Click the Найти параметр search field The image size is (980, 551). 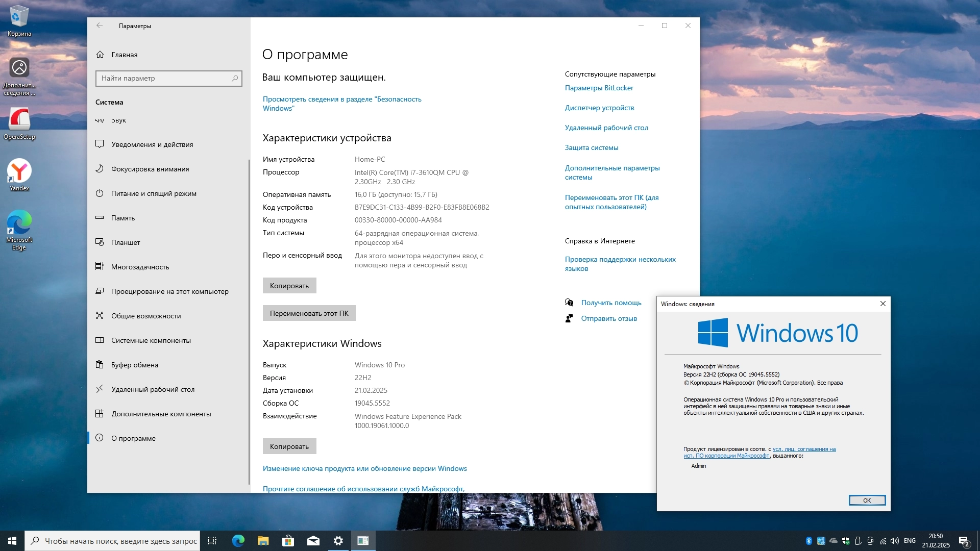point(163,78)
